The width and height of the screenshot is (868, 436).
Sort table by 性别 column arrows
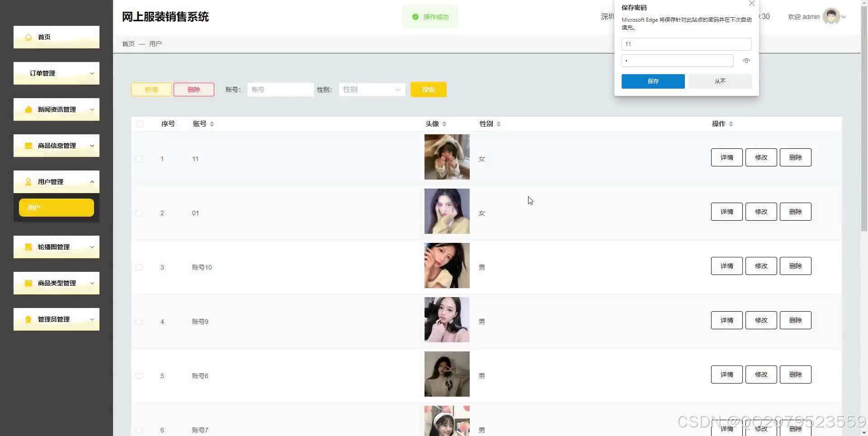[499, 124]
